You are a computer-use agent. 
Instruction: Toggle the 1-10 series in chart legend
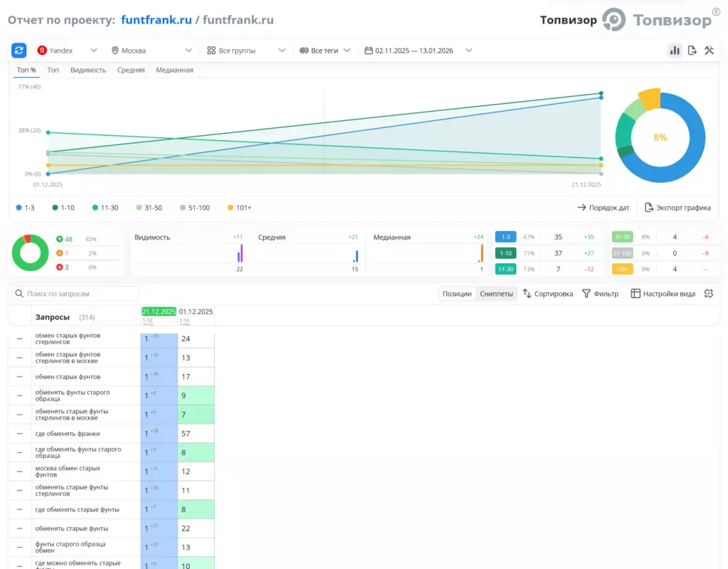(63, 208)
